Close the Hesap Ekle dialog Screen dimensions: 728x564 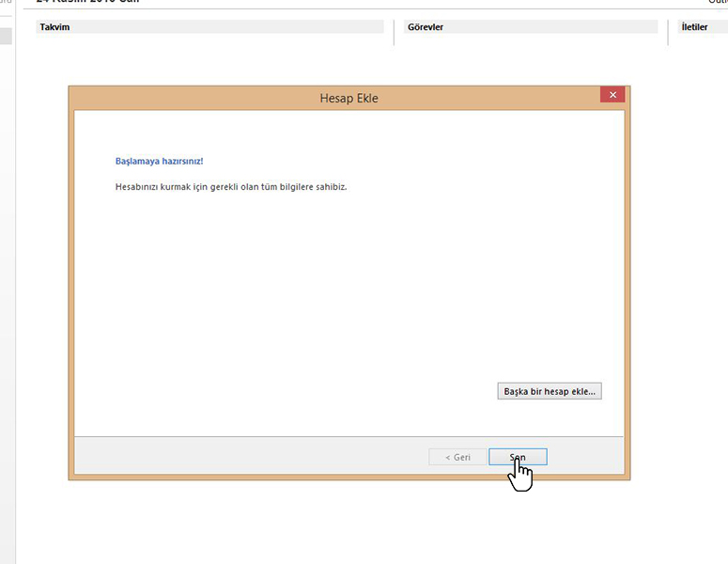(612, 95)
